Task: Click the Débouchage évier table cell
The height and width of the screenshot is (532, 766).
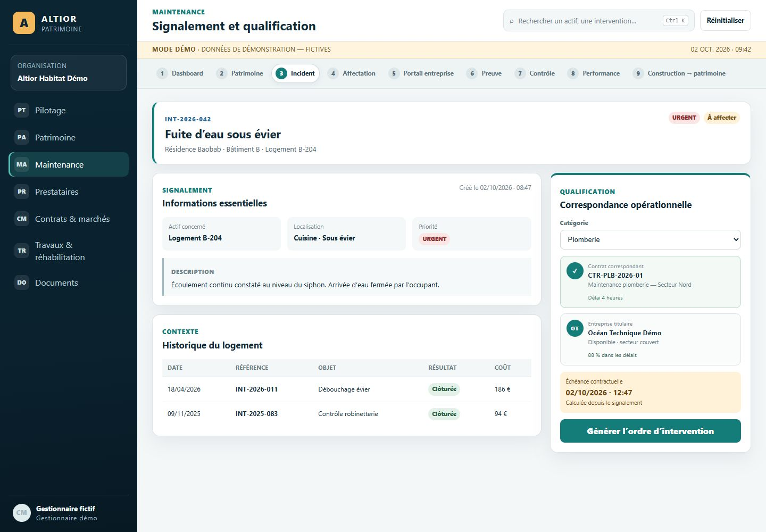Action: [344, 389]
